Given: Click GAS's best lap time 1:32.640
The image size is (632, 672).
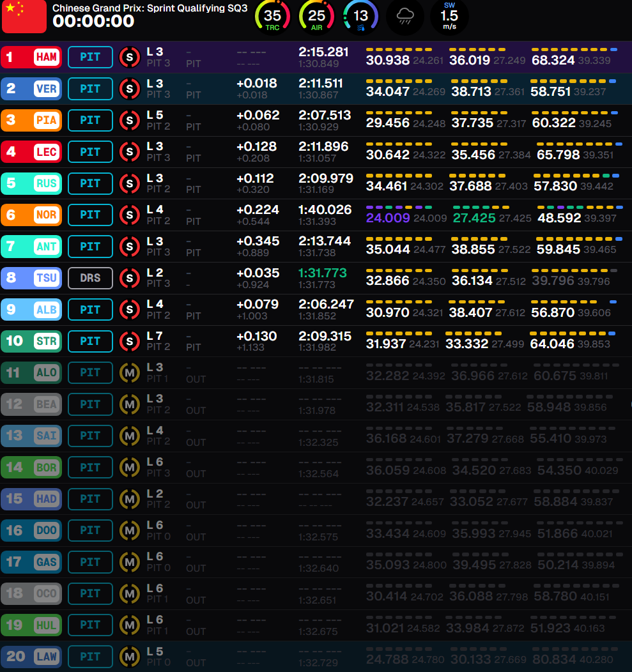Looking at the screenshot, I should (x=319, y=569).
